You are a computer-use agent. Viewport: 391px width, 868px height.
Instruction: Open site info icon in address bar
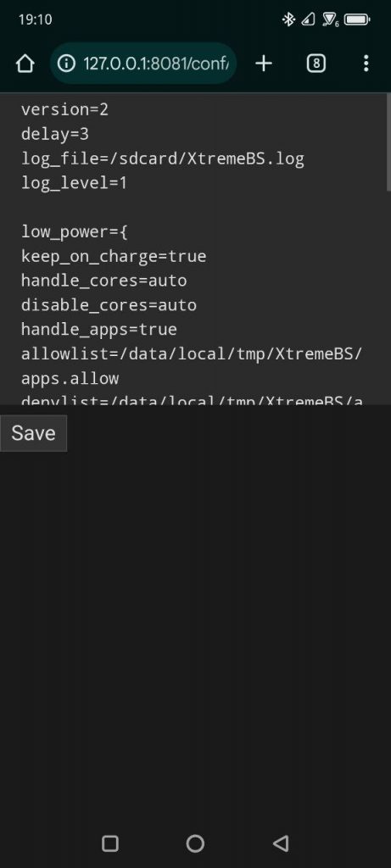[x=66, y=64]
